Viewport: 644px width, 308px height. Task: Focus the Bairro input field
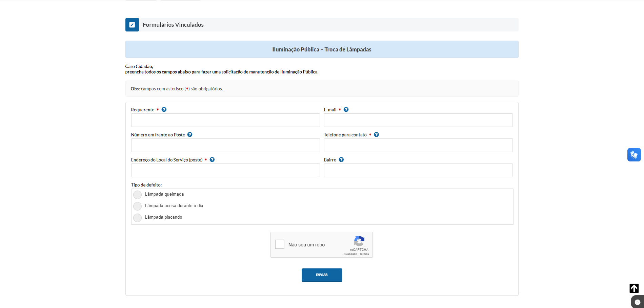point(418,170)
